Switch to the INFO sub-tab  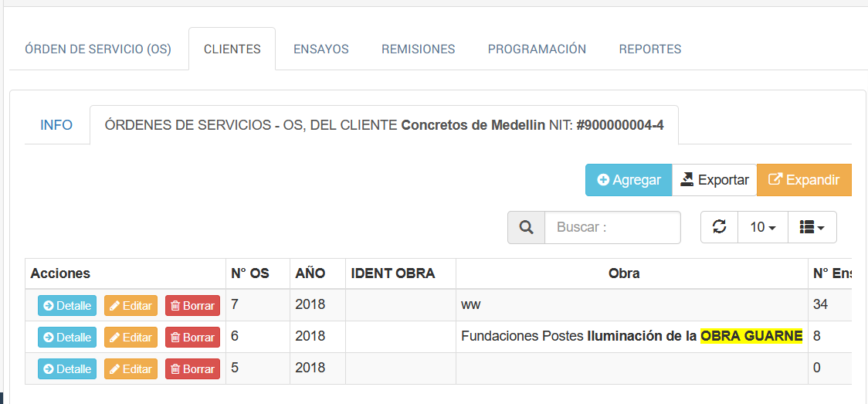coord(56,124)
